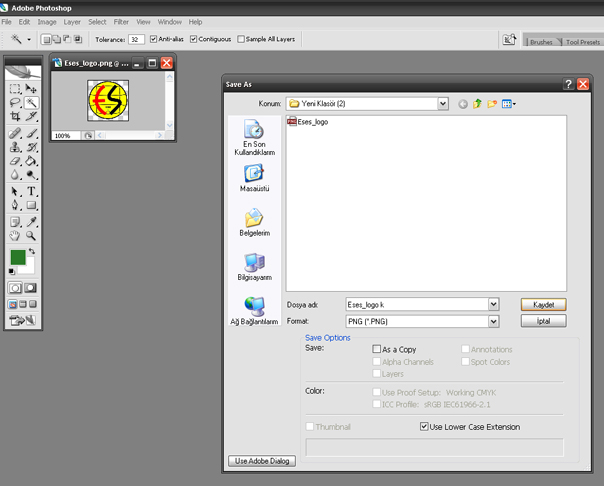Switch to the Tool Presets tab
604x486 pixels.
(x=582, y=42)
